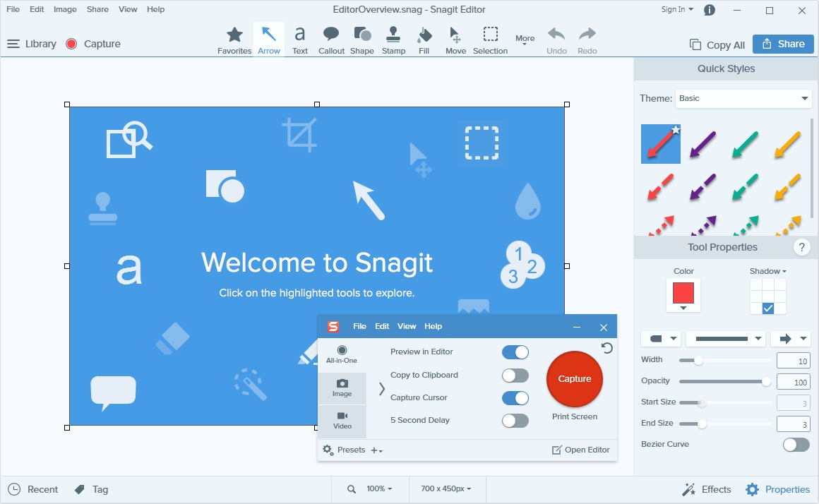The width and height of the screenshot is (819, 504).
Task: Click the blue Share button
Action: click(783, 44)
